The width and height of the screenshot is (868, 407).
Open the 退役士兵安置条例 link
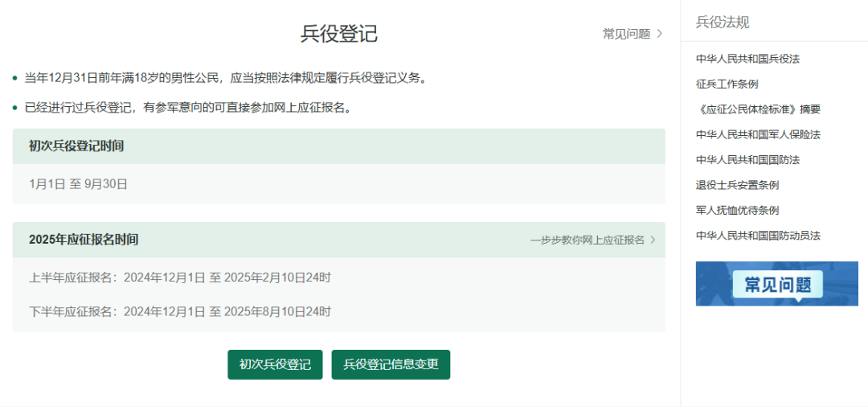point(737,185)
